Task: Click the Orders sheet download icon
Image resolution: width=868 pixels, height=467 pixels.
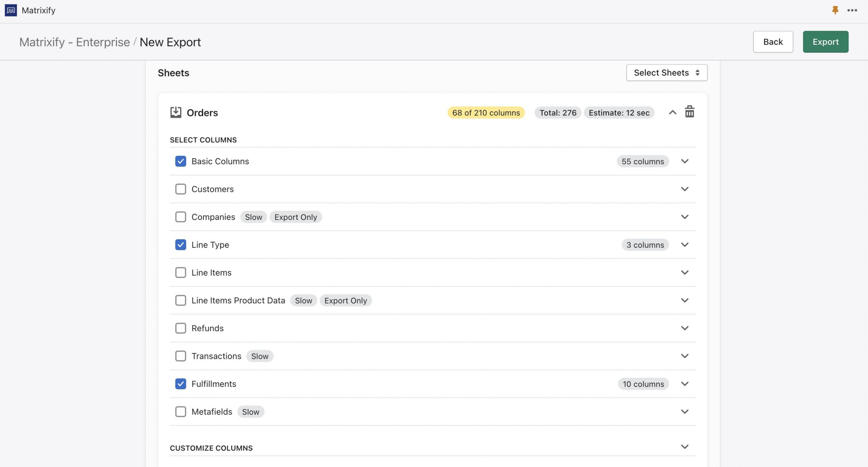Action: [x=176, y=112]
